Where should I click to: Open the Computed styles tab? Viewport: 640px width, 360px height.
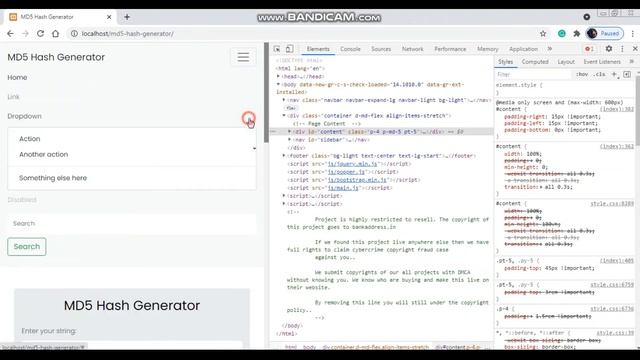click(x=535, y=62)
